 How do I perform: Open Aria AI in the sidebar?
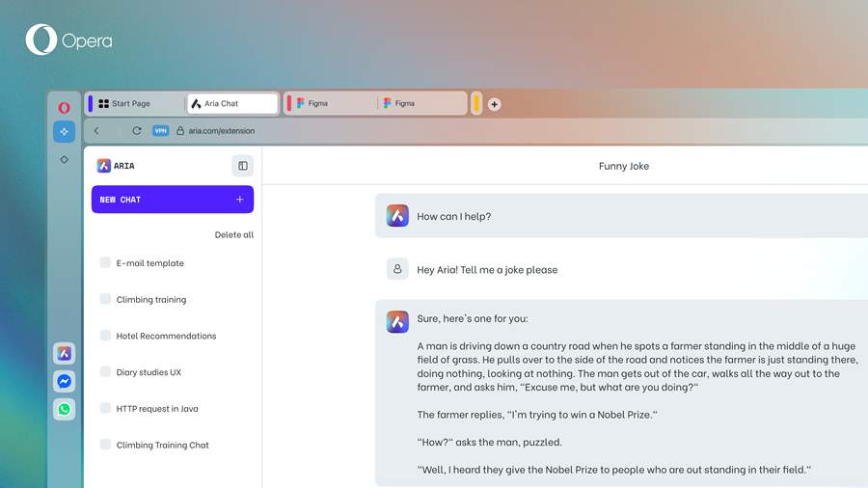tap(64, 354)
